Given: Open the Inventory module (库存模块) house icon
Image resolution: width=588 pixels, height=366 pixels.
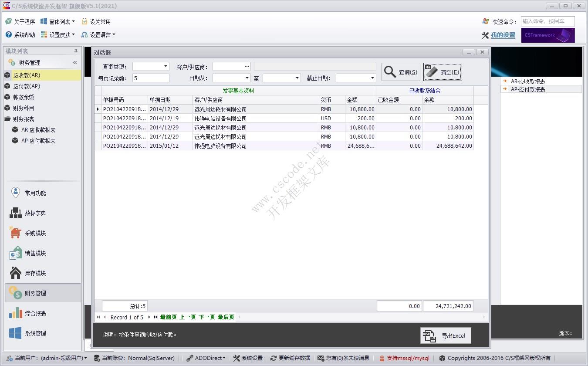Looking at the screenshot, I should tap(16, 273).
